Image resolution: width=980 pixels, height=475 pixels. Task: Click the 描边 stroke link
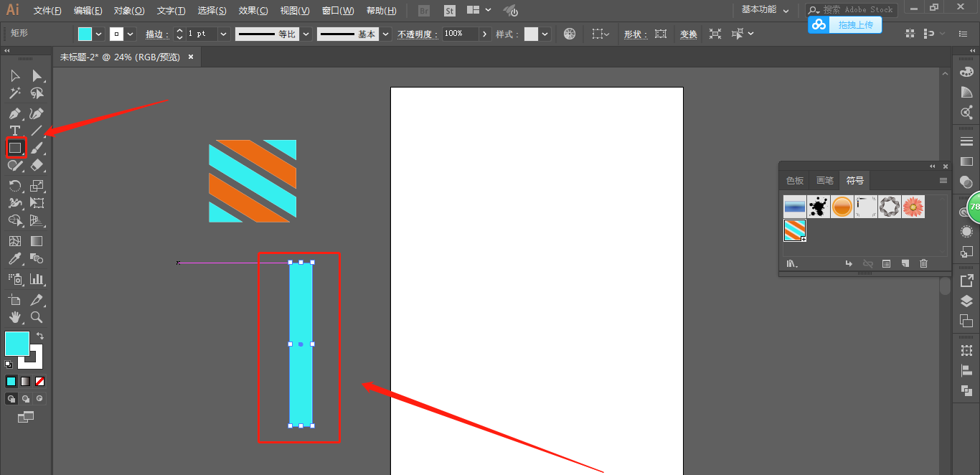pos(157,34)
